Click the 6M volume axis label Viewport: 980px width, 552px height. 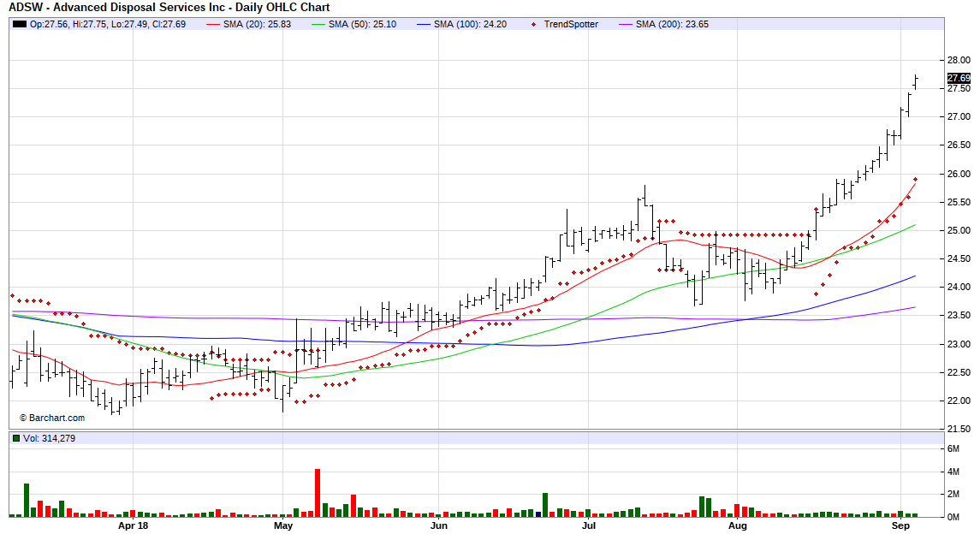click(953, 448)
